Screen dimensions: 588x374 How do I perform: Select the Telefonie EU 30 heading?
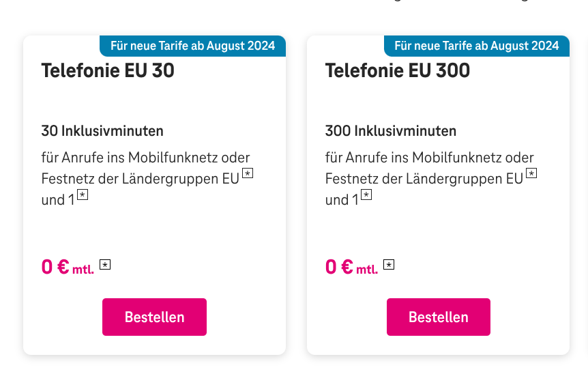108,70
